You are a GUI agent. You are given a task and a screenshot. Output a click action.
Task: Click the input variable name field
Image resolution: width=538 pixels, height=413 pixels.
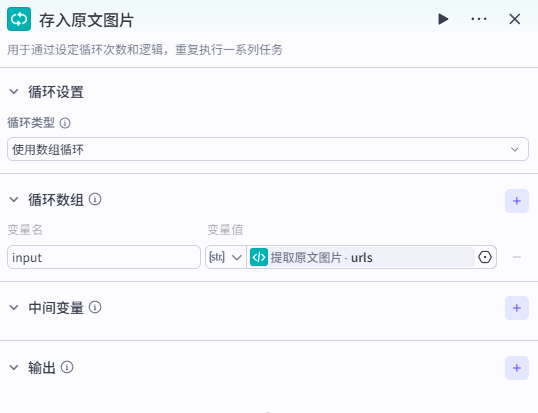(104, 257)
